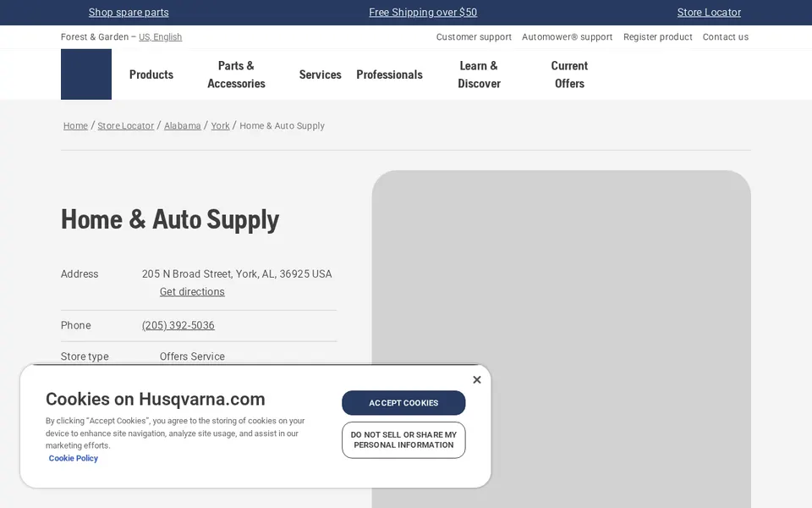Open the Cookie Policy link
The width and height of the screenshot is (812, 508).
coord(73,458)
